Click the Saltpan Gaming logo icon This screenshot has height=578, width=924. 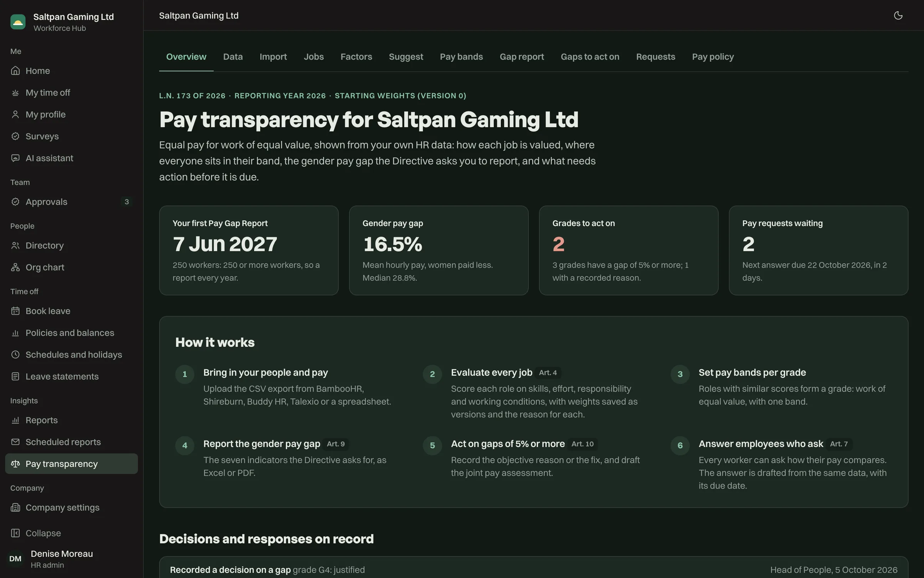(18, 22)
